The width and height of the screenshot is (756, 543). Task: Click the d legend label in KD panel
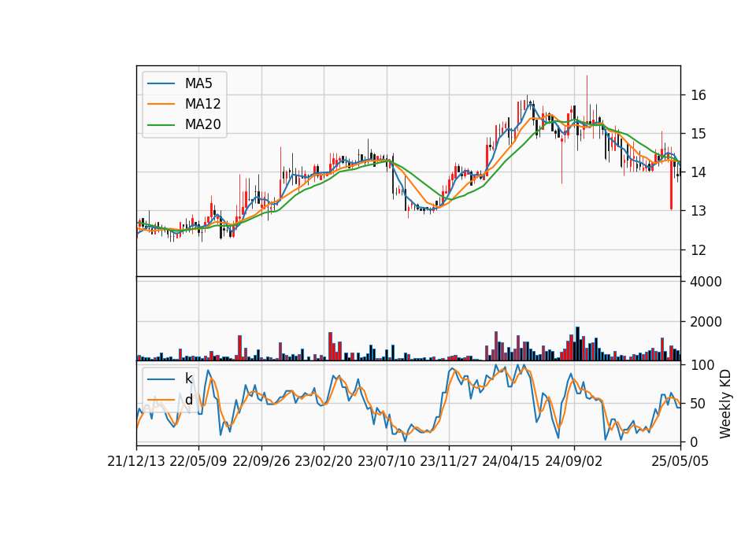click(188, 400)
